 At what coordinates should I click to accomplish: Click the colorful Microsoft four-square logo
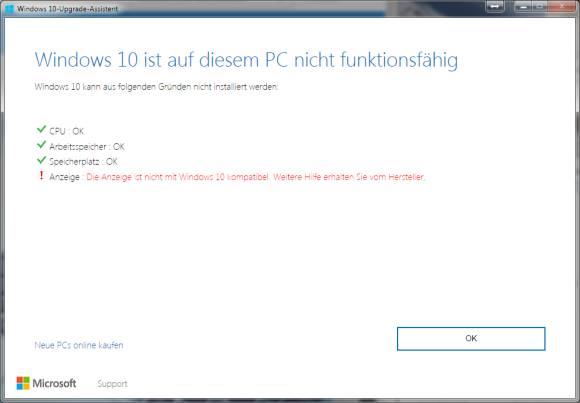(x=23, y=383)
